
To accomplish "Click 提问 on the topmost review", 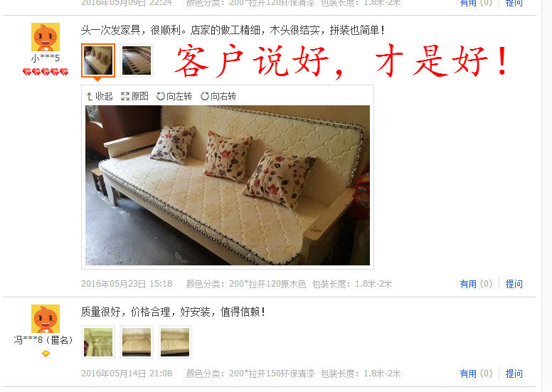I will 514,3.
